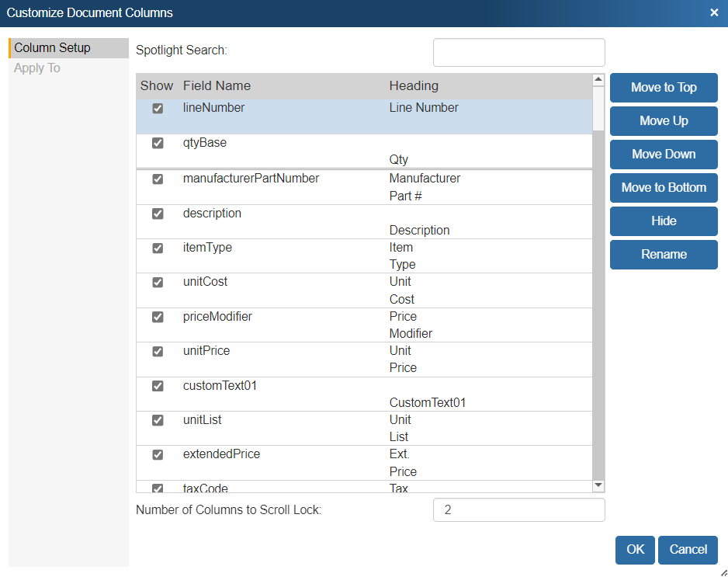Toggle the qtyBase Show checkbox

pos(158,144)
